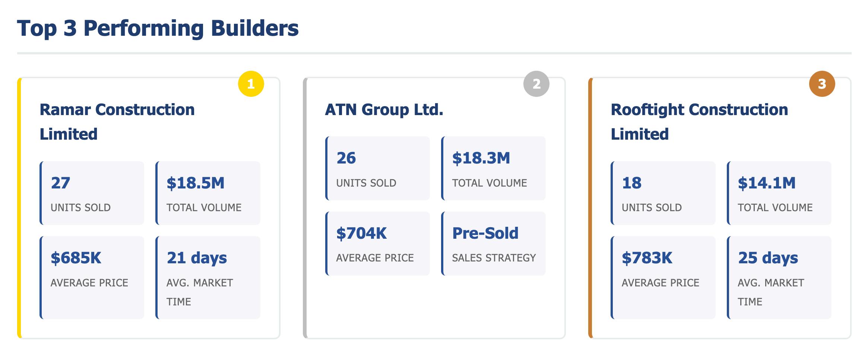Select Rooftight's $14.1M total volume tile
The width and height of the screenshot is (868, 362).
click(x=779, y=193)
